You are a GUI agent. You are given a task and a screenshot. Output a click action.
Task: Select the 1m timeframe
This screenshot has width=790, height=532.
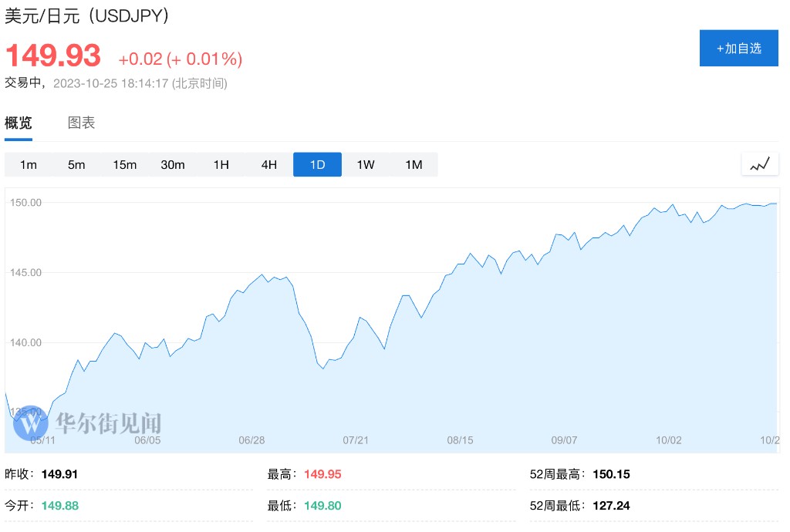point(29,164)
